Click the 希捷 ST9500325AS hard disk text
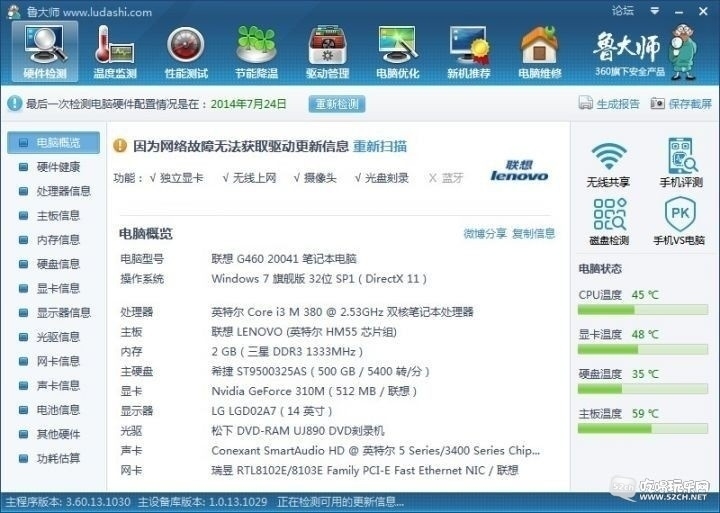 pyautogui.click(x=320, y=372)
